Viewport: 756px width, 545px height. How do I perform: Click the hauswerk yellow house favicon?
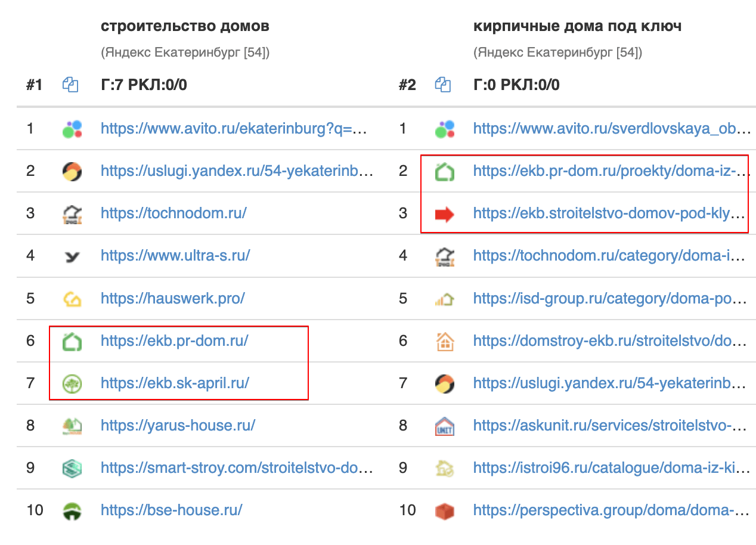(72, 299)
